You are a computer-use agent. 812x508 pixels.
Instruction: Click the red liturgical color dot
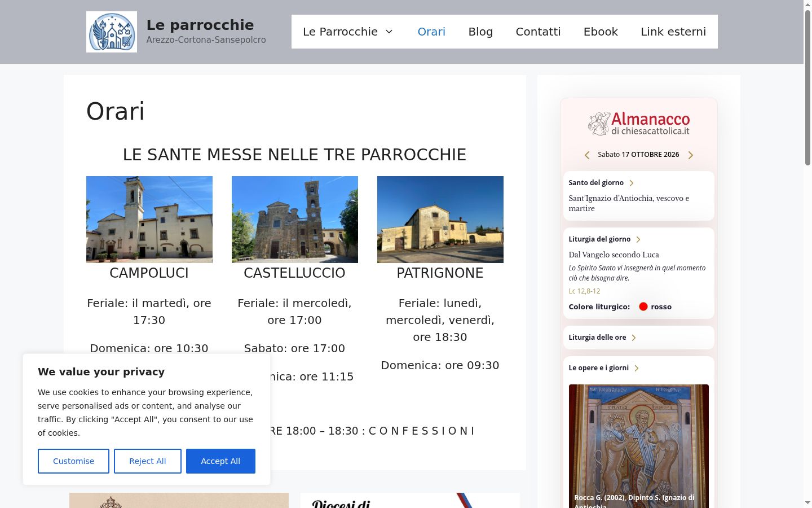pyautogui.click(x=643, y=306)
